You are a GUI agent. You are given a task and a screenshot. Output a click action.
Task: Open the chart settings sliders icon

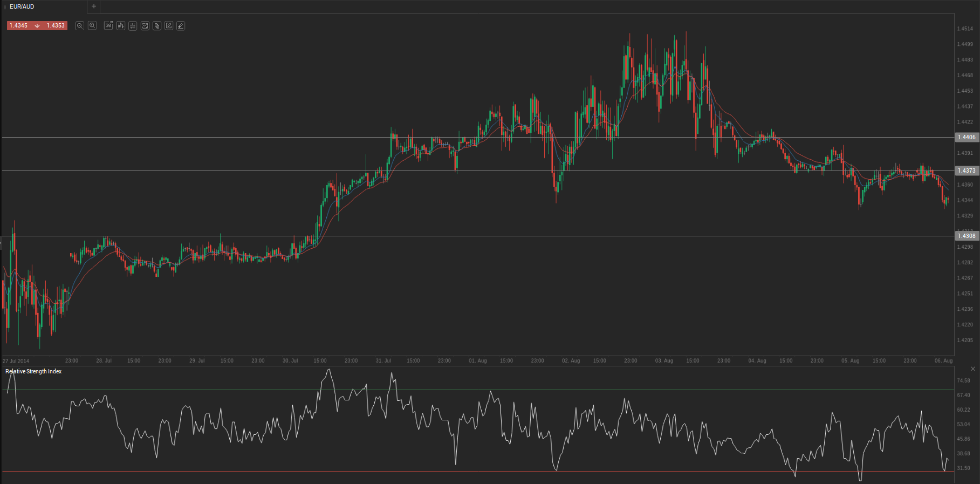point(133,26)
